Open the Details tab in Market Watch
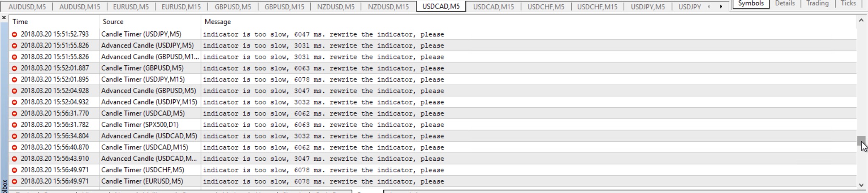The height and width of the screenshot is (193, 868). [x=785, y=3]
